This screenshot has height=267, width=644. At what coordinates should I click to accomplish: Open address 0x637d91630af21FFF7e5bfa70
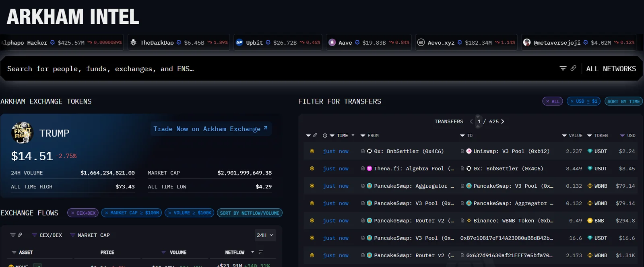[x=509, y=255]
